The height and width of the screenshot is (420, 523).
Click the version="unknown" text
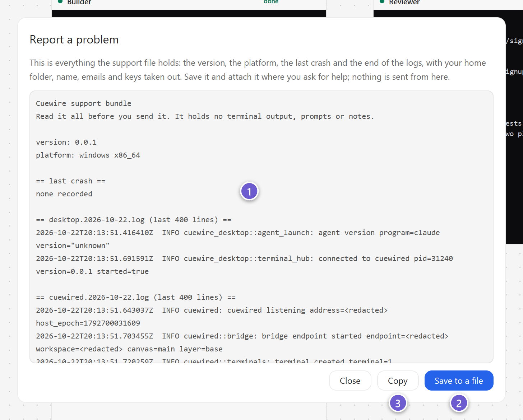[x=73, y=246]
